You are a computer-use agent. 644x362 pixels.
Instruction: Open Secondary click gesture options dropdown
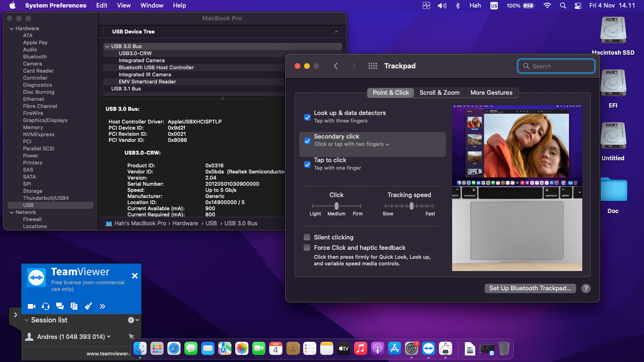(x=352, y=144)
